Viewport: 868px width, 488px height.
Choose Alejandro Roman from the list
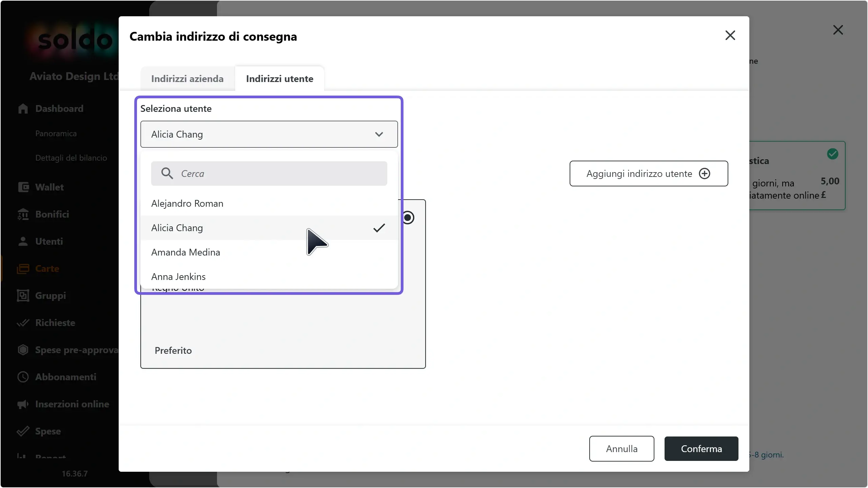pos(269,203)
